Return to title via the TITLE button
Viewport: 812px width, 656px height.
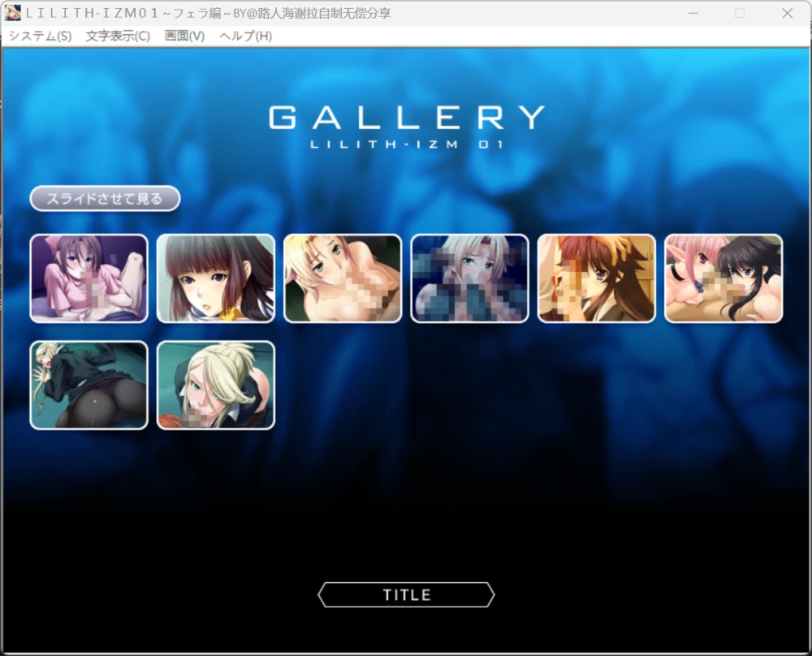pos(406,595)
